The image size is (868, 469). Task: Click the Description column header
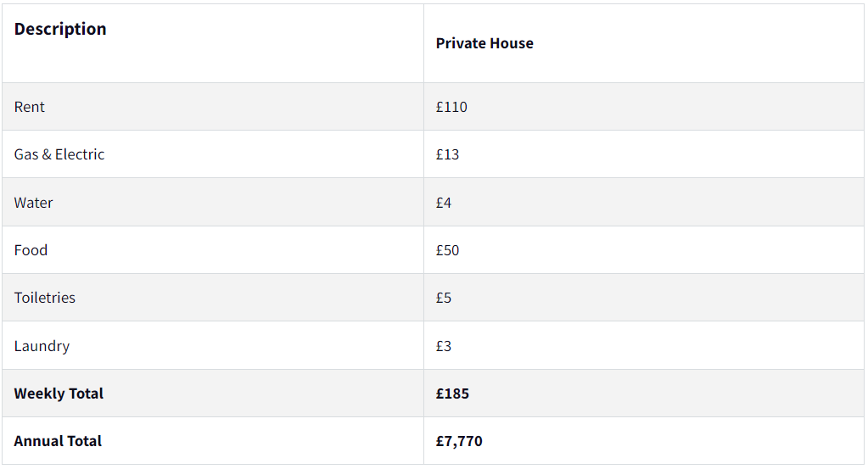(x=60, y=29)
